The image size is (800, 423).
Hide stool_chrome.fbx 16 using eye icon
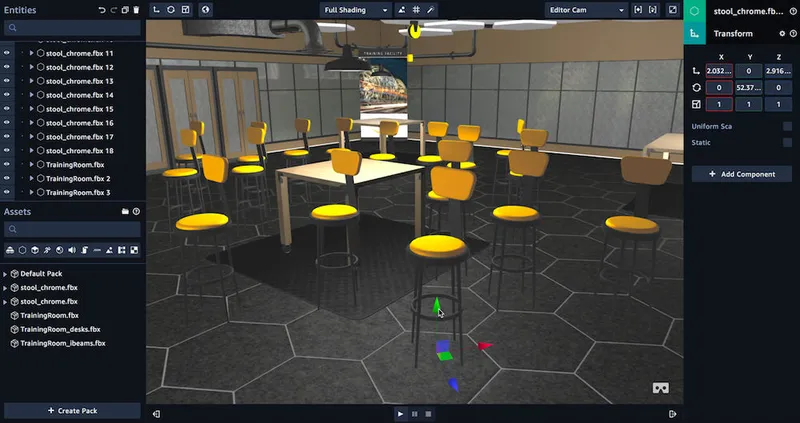point(7,122)
